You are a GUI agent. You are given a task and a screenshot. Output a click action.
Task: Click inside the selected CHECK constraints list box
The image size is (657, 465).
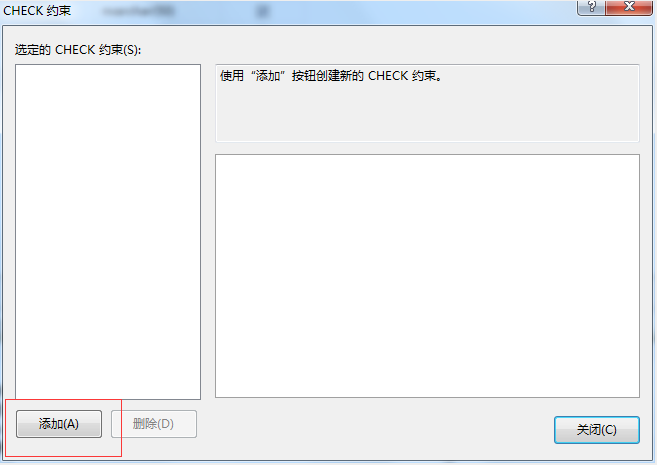point(108,232)
